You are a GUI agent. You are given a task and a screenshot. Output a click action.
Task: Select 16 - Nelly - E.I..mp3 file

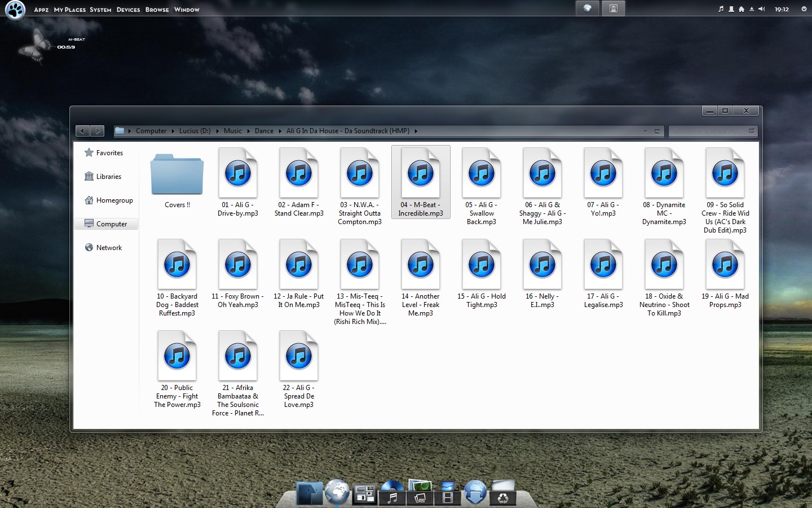point(542,274)
